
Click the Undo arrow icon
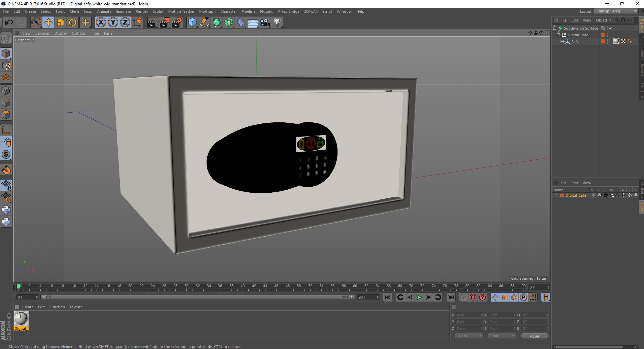point(9,23)
